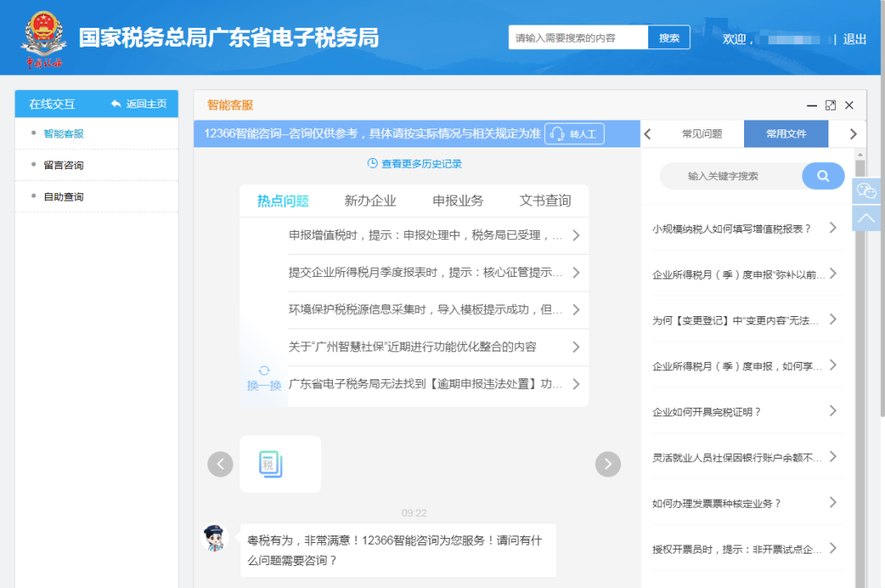Open the WeChat floating icon
Image resolution: width=885 pixels, height=588 pixels.
866,191
